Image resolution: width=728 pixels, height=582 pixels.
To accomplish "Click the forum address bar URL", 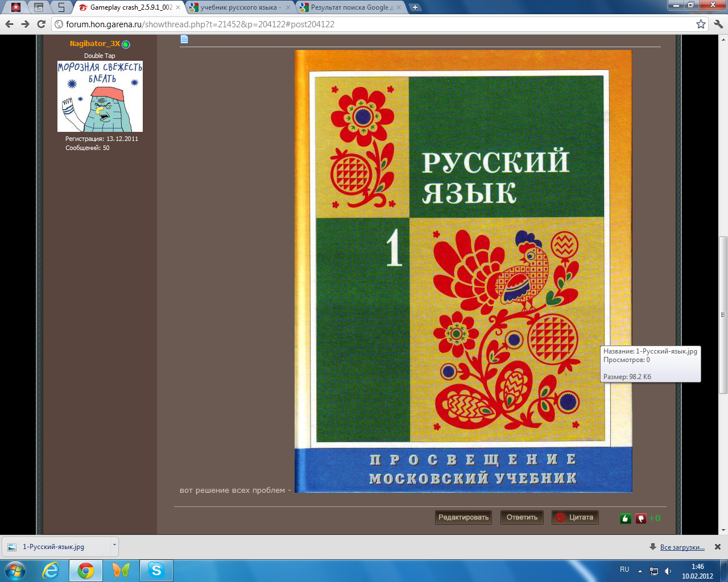I will tap(200, 24).
